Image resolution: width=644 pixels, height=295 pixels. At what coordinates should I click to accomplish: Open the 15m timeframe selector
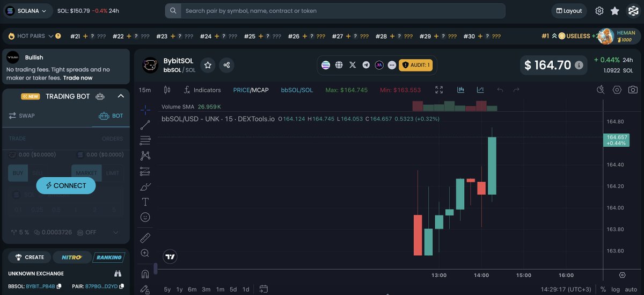(x=145, y=90)
